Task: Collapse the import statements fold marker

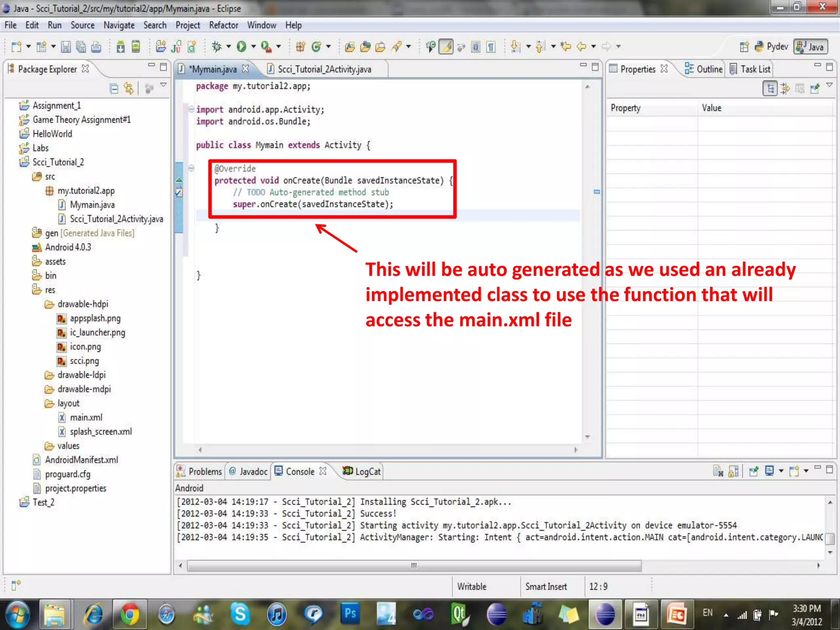Action: (191, 109)
